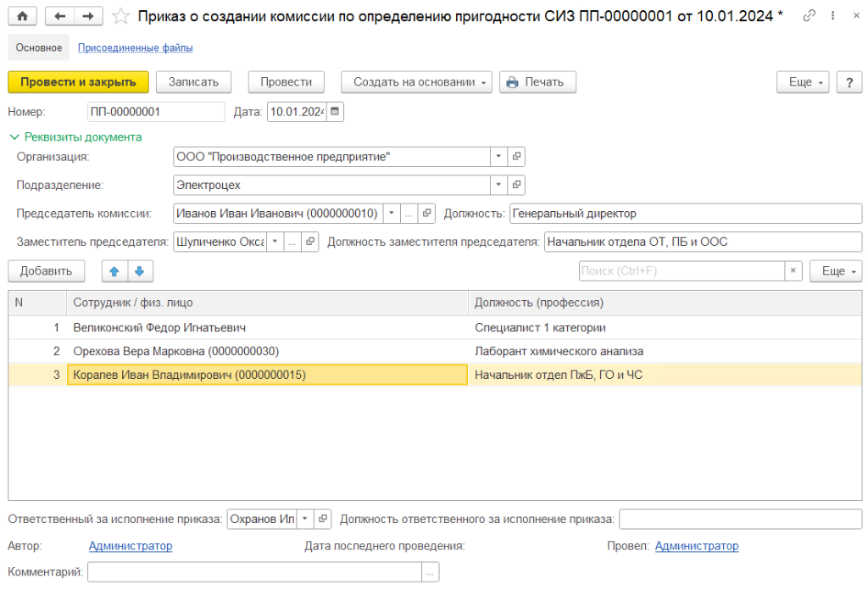Open Создать на основании dropdown
The height and width of the screenshot is (590, 868).
tap(416, 82)
